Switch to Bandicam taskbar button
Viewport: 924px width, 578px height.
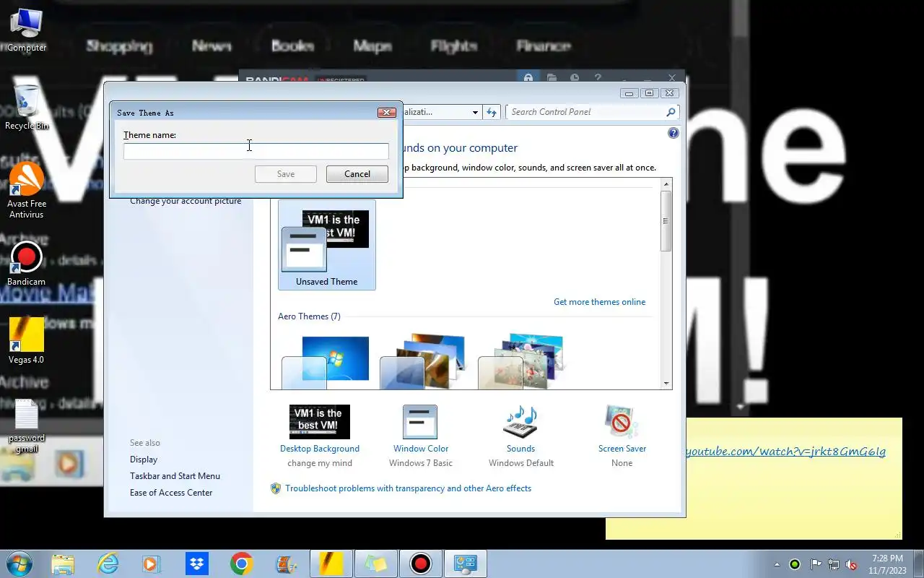pyautogui.click(x=421, y=564)
